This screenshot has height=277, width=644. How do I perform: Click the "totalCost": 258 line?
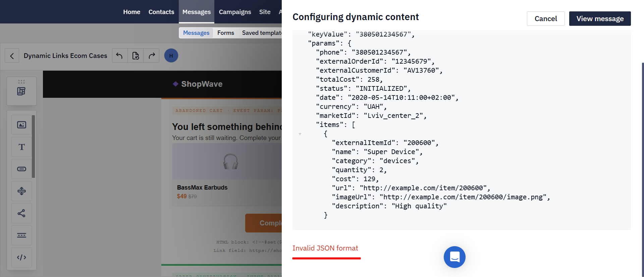coord(349,79)
